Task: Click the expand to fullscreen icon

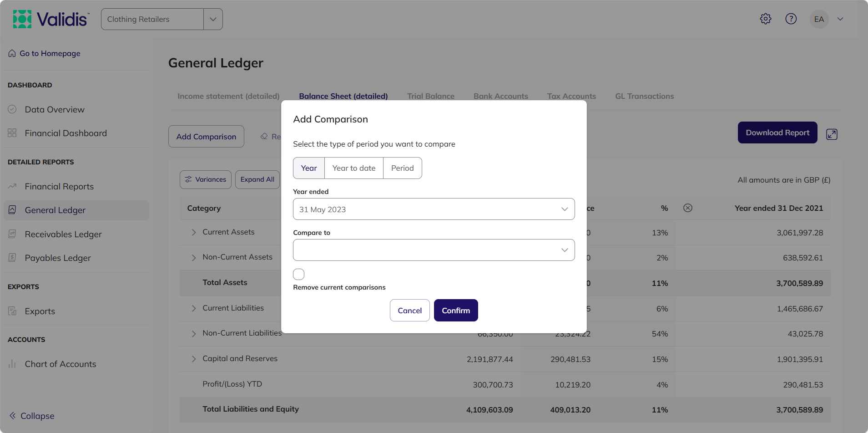Action: (x=832, y=134)
